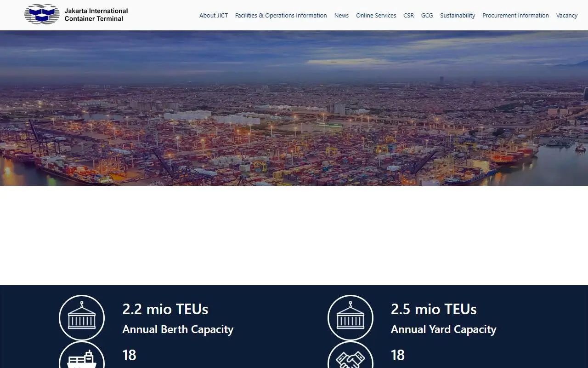
Task: Click the "Annual Yard Capacity" label
Action: click(444, 329)
